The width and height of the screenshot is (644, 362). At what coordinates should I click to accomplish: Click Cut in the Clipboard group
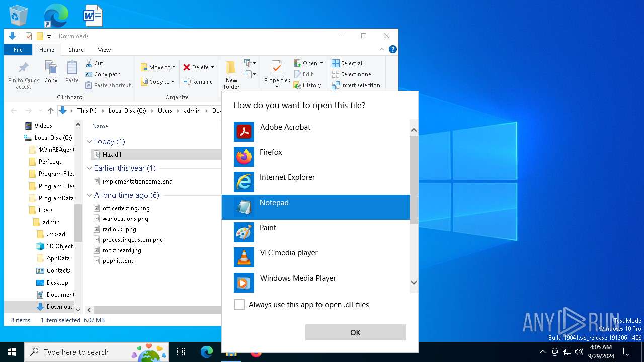94,63
